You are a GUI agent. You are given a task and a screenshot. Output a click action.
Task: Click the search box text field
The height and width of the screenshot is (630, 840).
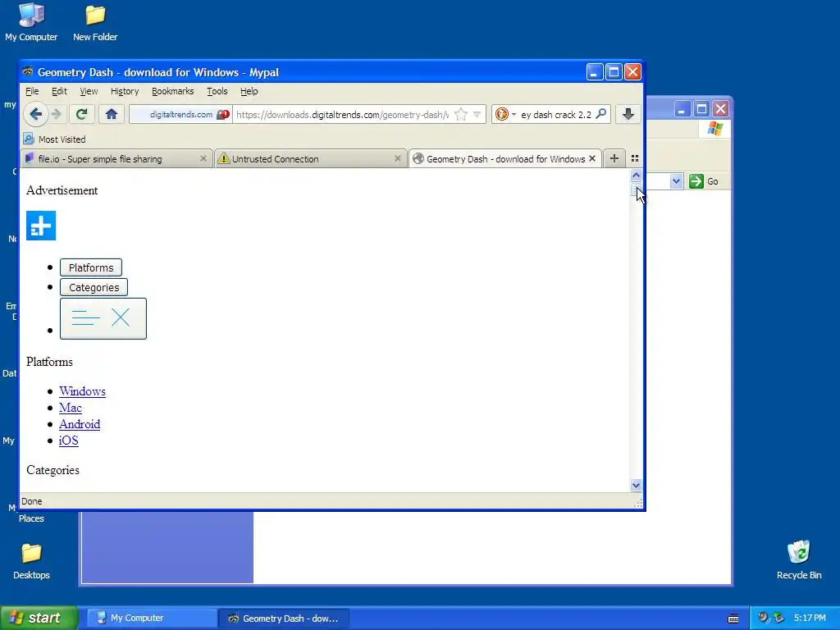tap(556, 115)
